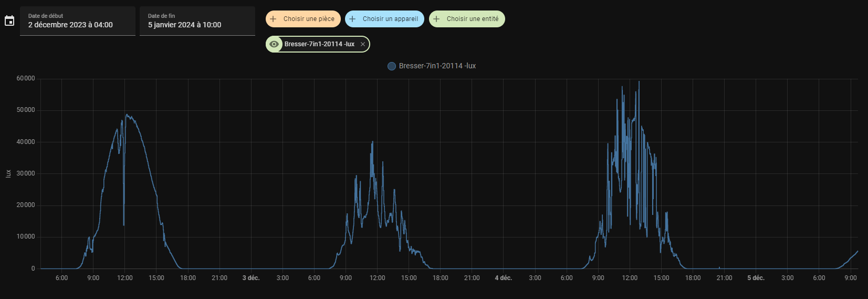The width and height of the screenshot is (868, 299).
Task: Click the 10000 y-axis label
Action: pos(26,236)
